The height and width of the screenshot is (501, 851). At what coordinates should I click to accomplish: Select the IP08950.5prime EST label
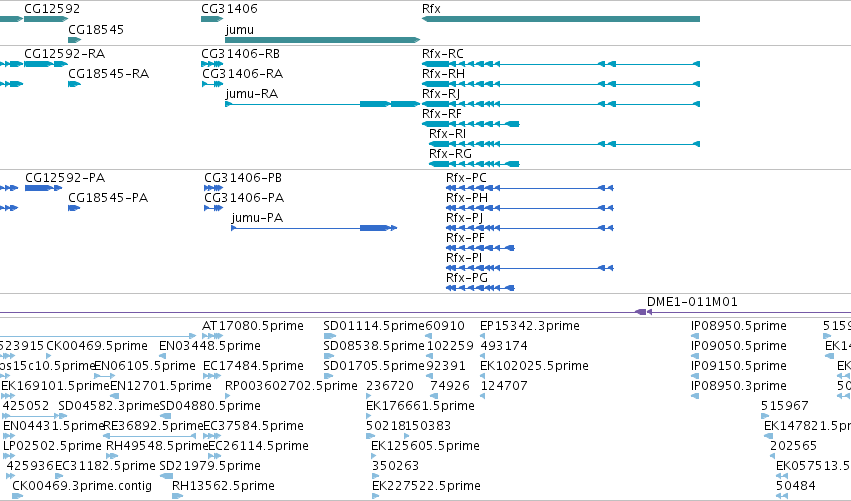(739, 326)
